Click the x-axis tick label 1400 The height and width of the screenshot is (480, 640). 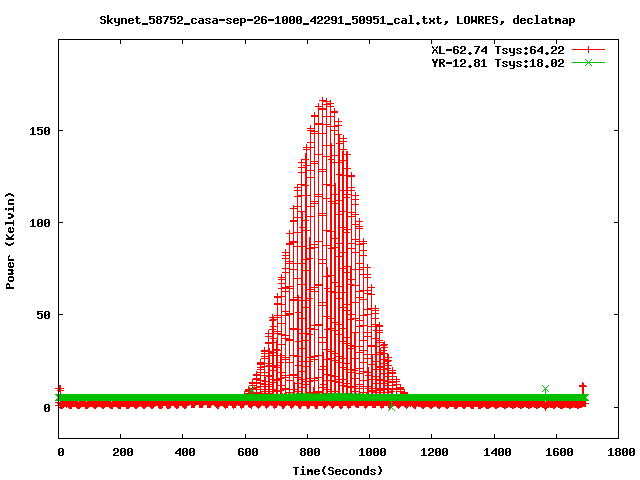point(497,452)
